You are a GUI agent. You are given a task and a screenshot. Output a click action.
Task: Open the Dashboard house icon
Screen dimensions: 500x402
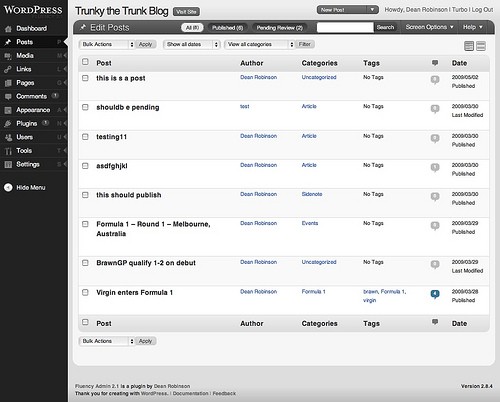point(8,29)
